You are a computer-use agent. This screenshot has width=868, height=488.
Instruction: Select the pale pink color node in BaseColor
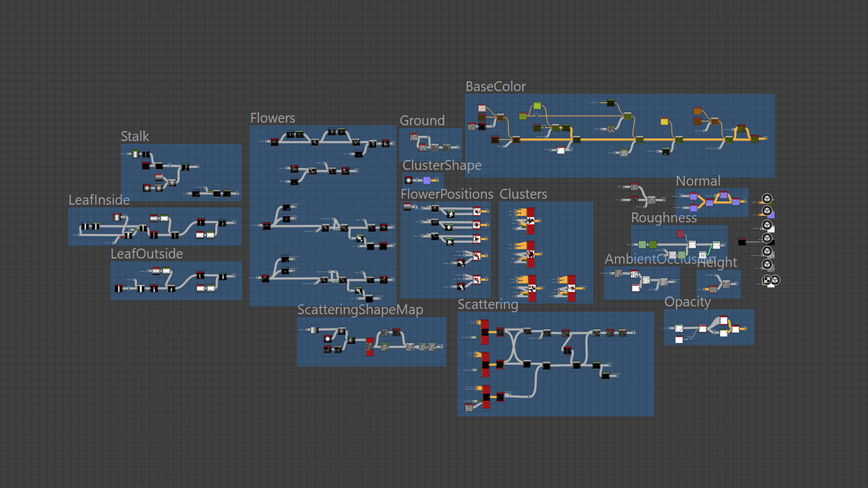pos(482,108)
